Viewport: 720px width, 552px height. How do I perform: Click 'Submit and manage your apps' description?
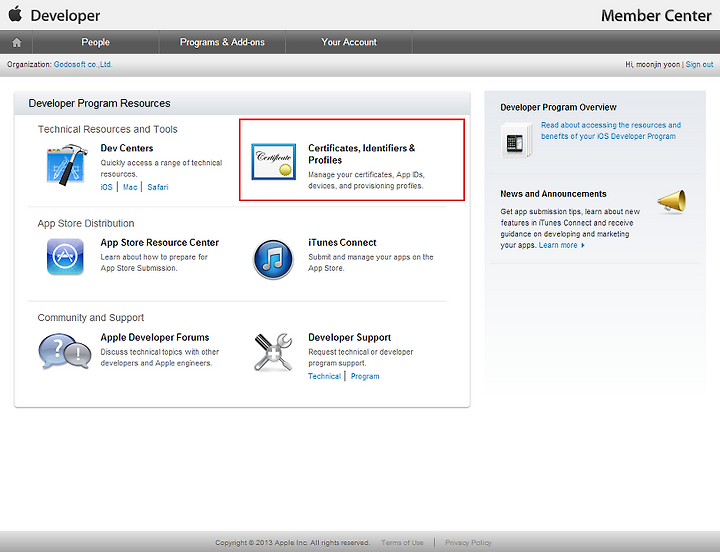pyautogui.click(x=371, y=262)
